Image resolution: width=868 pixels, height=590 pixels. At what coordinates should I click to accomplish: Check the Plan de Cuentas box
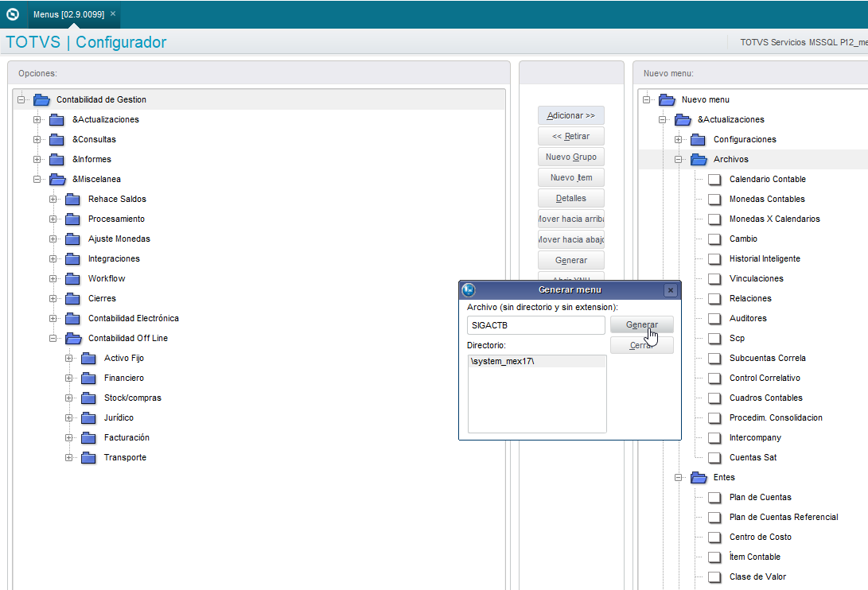click(714, 498)
